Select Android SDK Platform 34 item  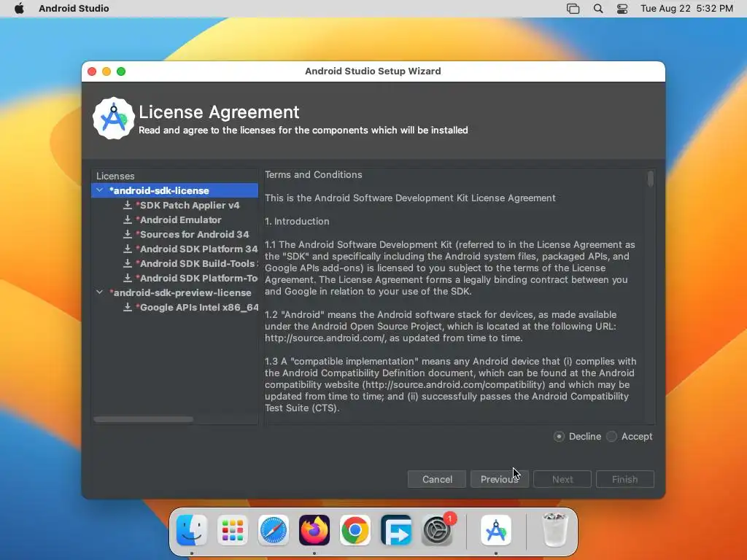coord(175,249)
